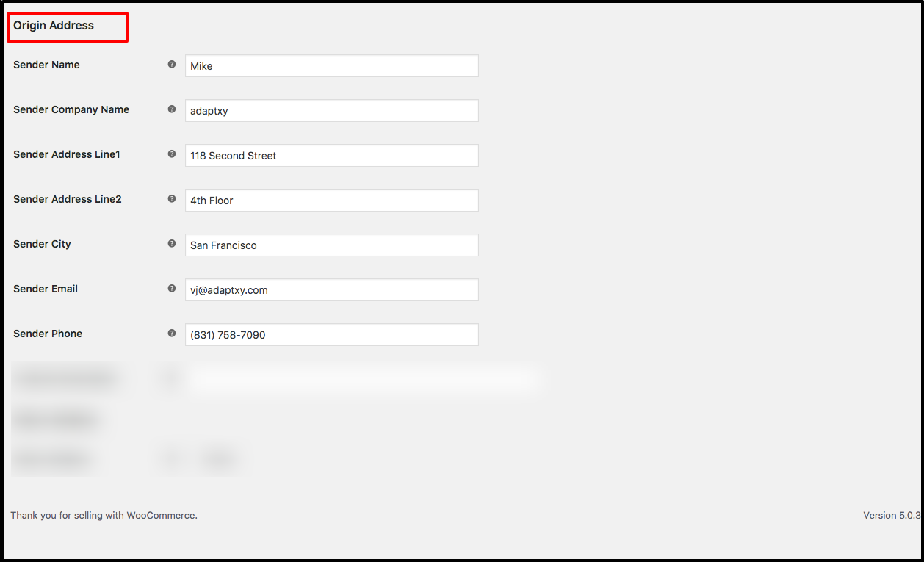Click help icon next to Sender Address Line2
This screenshot has width=924, height=562.
click(172, 199)
